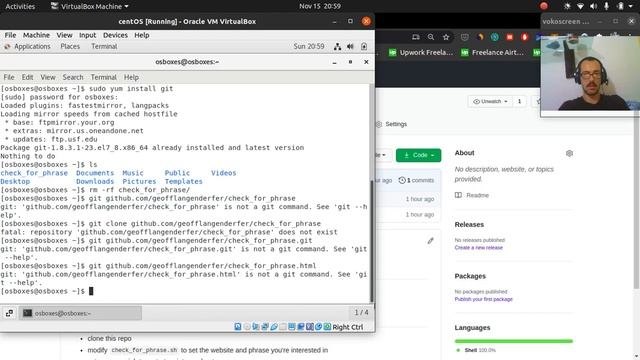The width and height of the screenshot is (640, 360).
Task: Click the browser zoom magnifier icon
Action: (431, 37)
